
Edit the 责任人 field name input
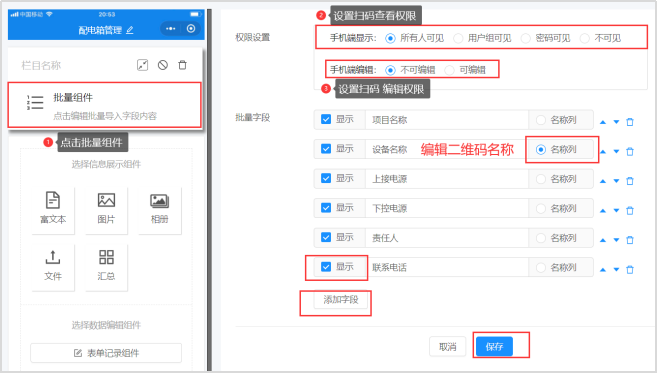pos(447,238)
